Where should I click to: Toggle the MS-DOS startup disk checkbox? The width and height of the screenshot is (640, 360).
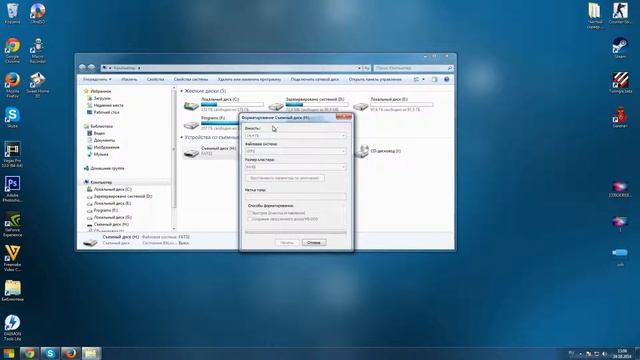click(x=250, y=219)
